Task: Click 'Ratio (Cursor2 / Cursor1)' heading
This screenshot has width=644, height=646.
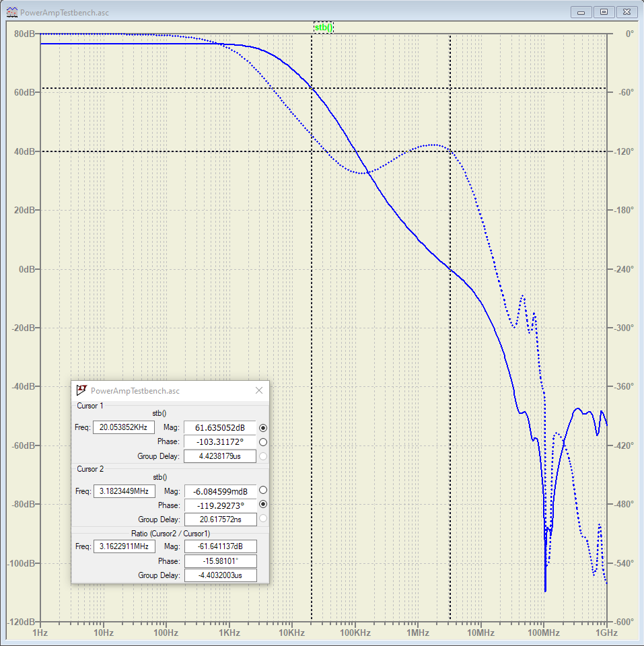Action: 170,534
